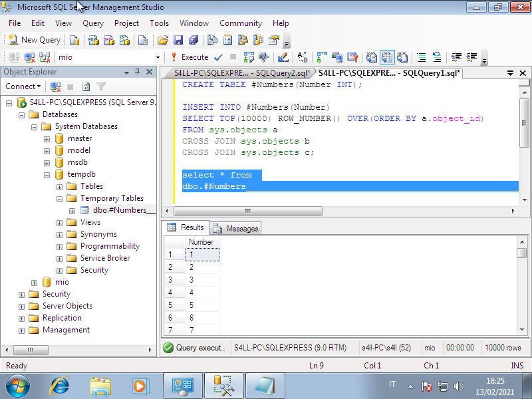Open the Connect dropdown in Object Explorer

tap(23, 86)
